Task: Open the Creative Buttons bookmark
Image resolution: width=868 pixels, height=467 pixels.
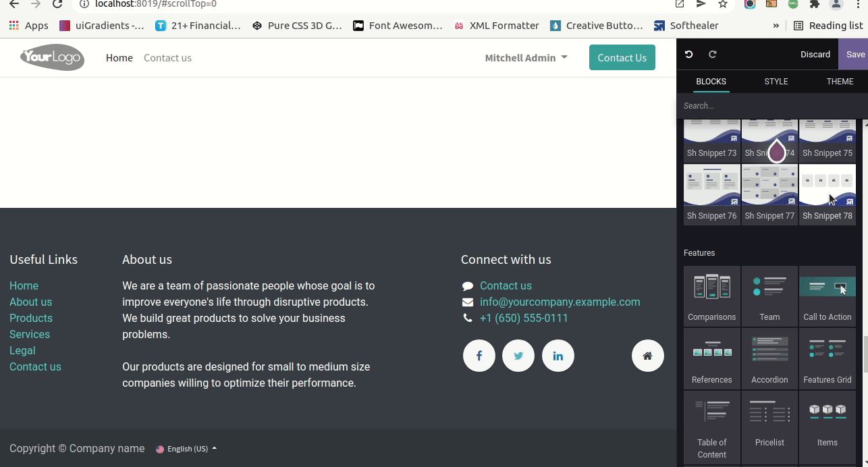Action: tap(597, 26)
